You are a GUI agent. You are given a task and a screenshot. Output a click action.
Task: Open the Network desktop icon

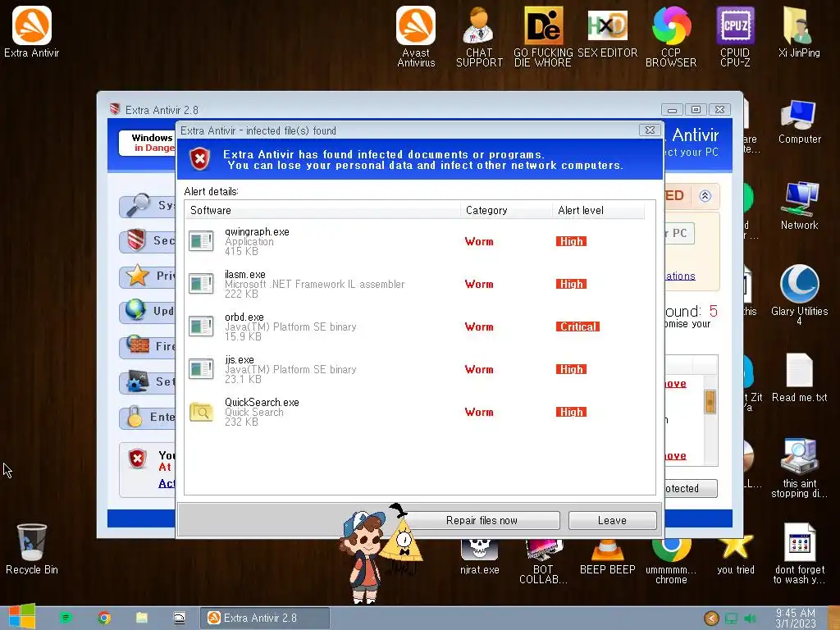(799, 206)
